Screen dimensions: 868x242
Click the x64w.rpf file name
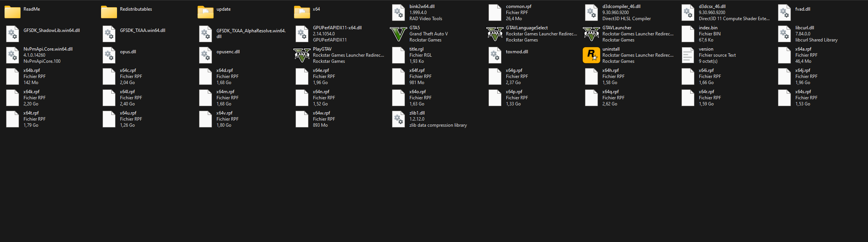coord(321,113)
